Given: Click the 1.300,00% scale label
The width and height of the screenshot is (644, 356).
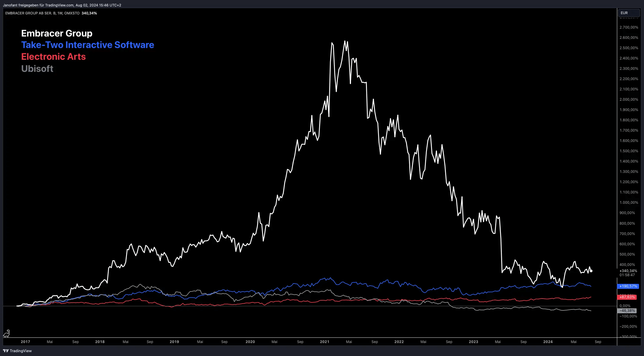Looking at the screenshot, I should (x=629, y=172).
